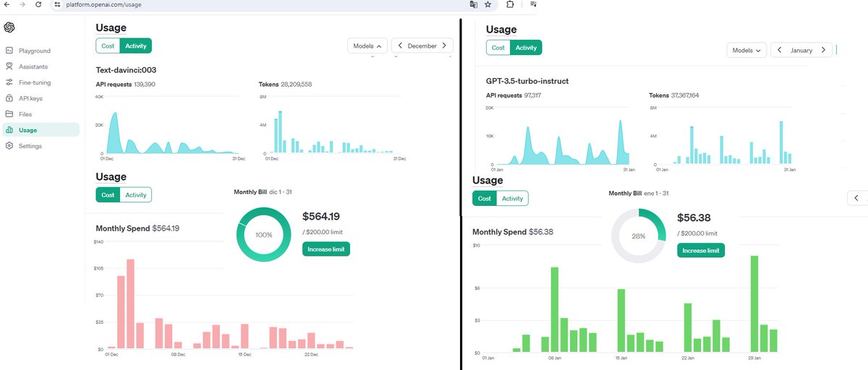Click the Tokens 37,367,164 value

coord(684,95)
